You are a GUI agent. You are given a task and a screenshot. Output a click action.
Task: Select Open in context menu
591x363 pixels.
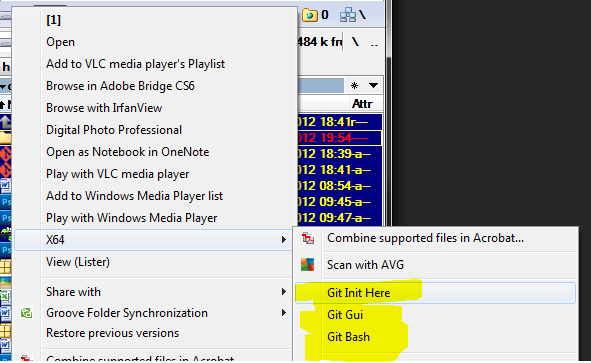point(60,42)
